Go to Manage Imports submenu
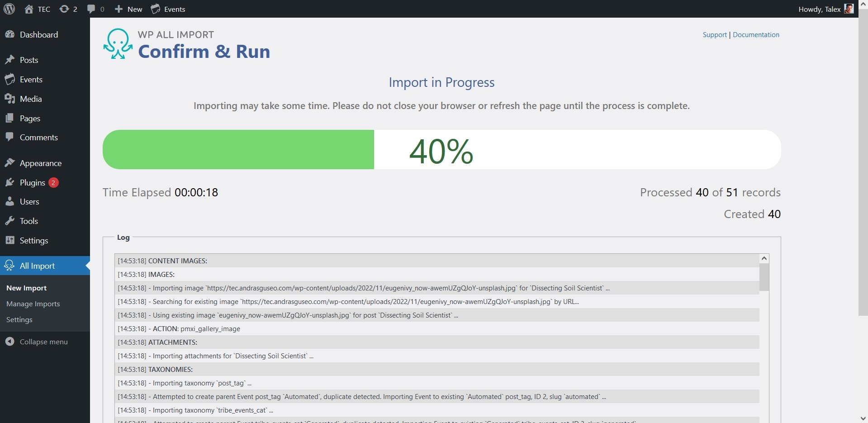This screenshot has width=868, height=423. click(x=33, y=304)
